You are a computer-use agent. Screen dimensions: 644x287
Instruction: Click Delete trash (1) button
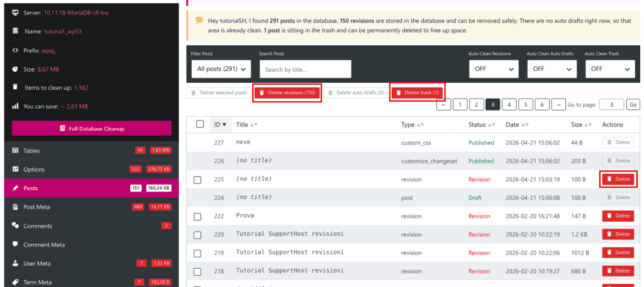click(x=418, y=93)
